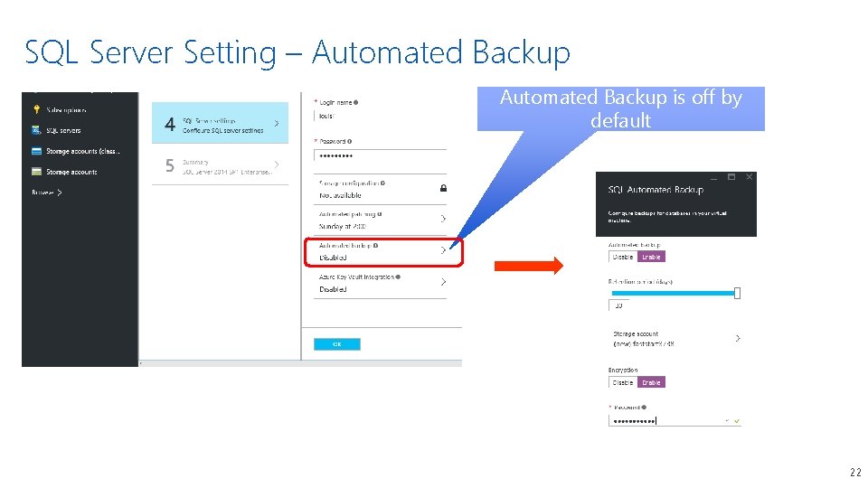The width and height of the screenshot is (868, 488).
Task: Click the blue OK button
Action: pos(337,344)
